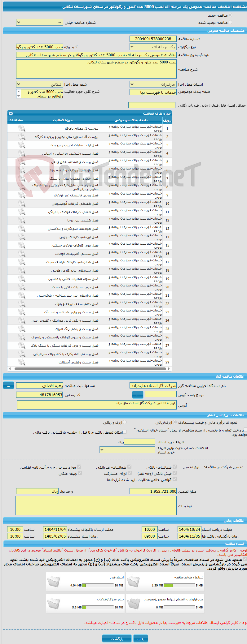The image size is (247, 644).
Task: Open the اطلاعات حساب جهت واریز dropdown
Action: coord(127,450)
